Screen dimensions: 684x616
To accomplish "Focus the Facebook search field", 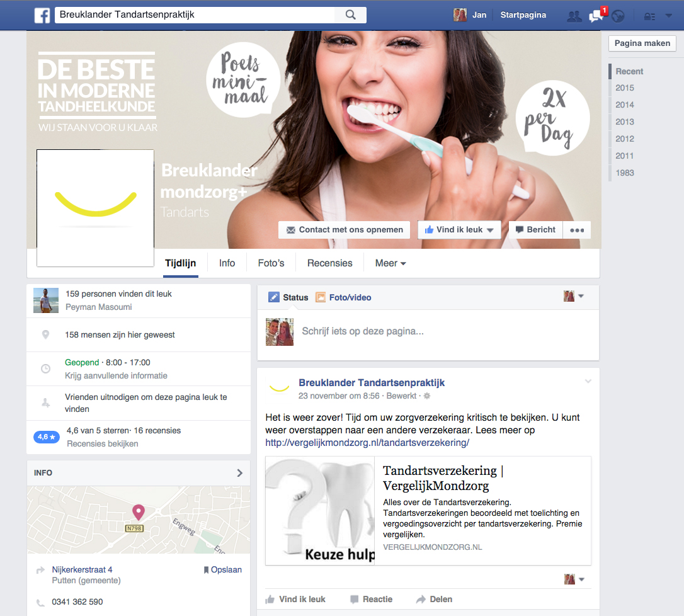I will [195, 15].
